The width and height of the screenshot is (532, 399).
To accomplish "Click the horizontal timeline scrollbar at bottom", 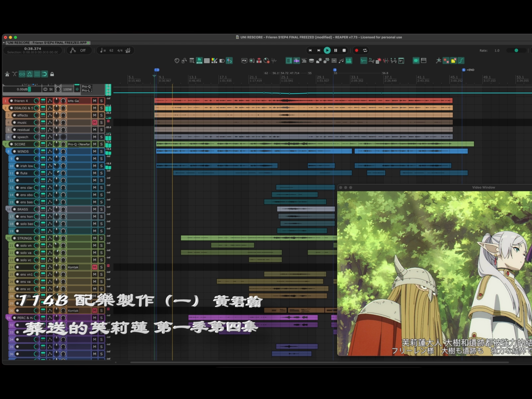I will click(320, 362).
